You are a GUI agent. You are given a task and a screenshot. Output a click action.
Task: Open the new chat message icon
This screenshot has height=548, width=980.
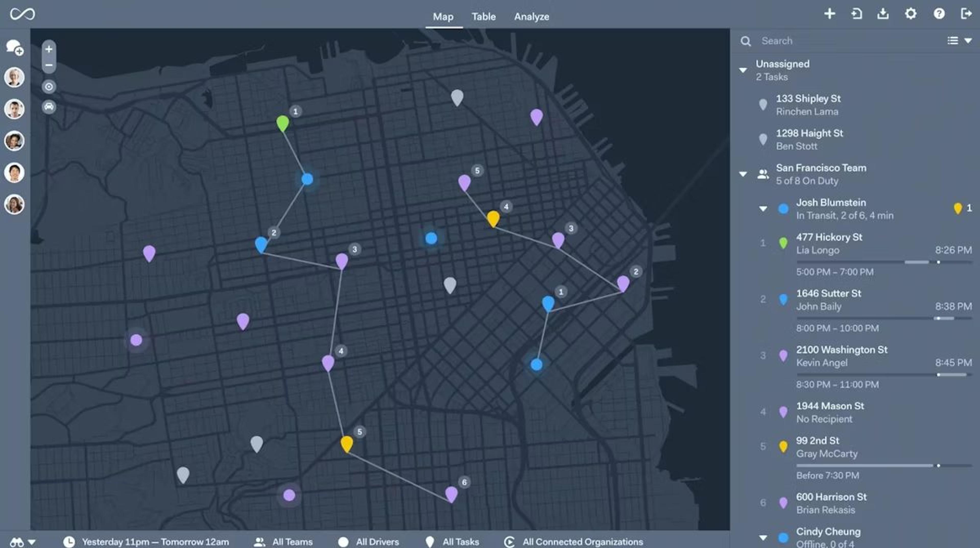coord(15,47)
